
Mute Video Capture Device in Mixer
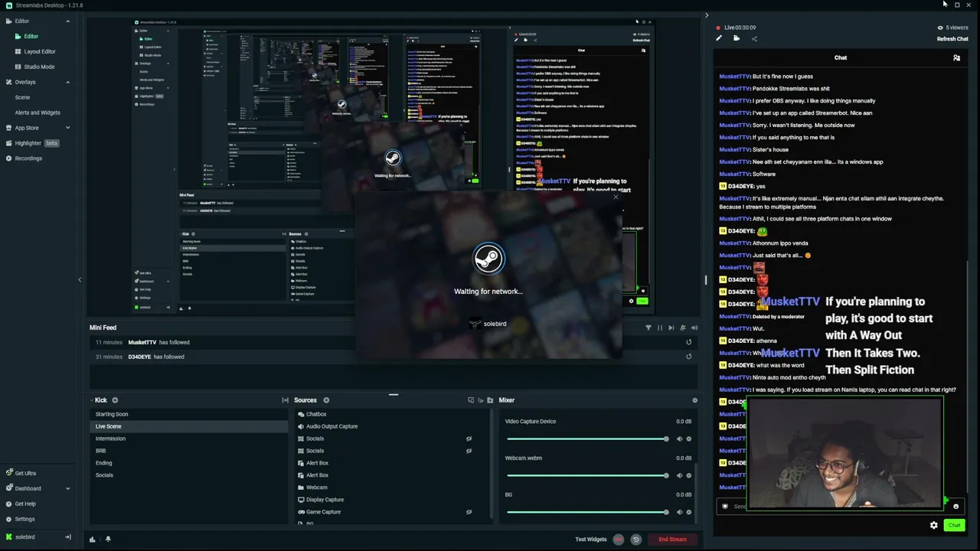(680, 439)
